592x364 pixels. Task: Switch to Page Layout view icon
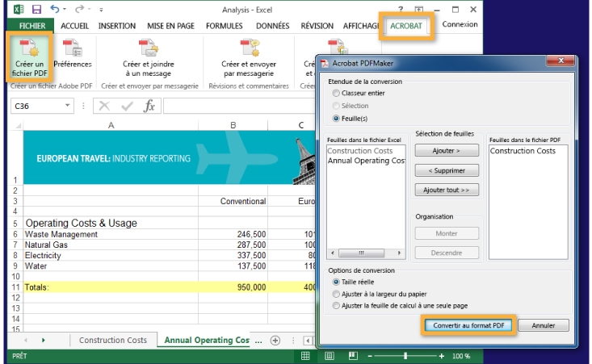[330, 356]
